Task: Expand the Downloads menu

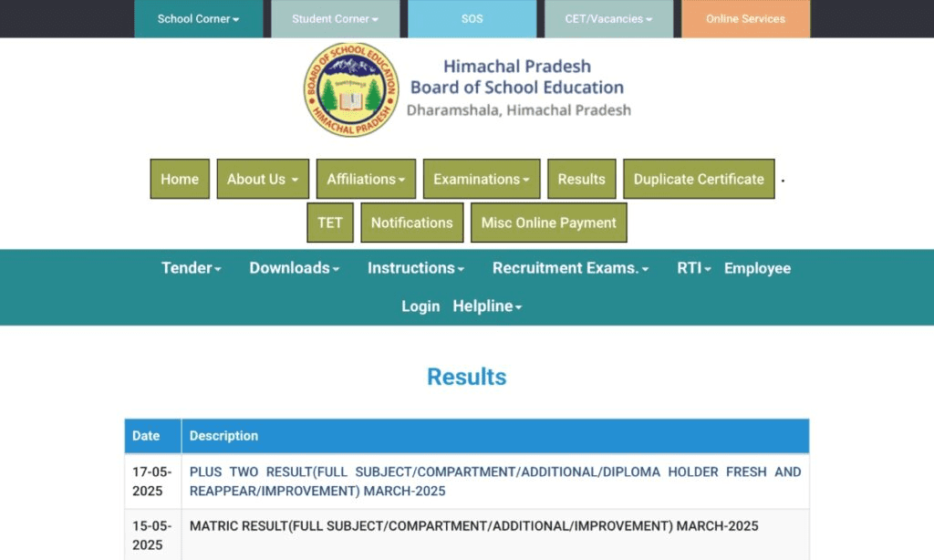Action: coord(295,268)
